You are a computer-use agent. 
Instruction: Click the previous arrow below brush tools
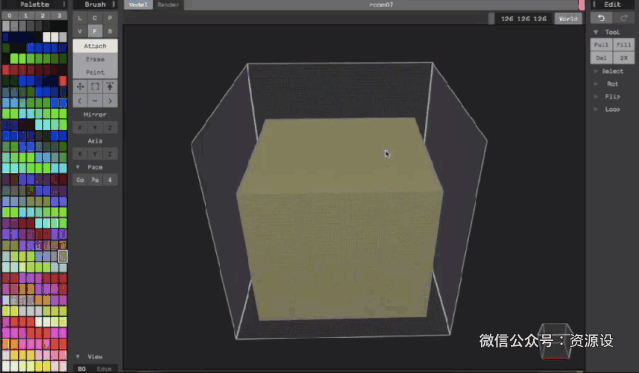click(x=80, y=101)
